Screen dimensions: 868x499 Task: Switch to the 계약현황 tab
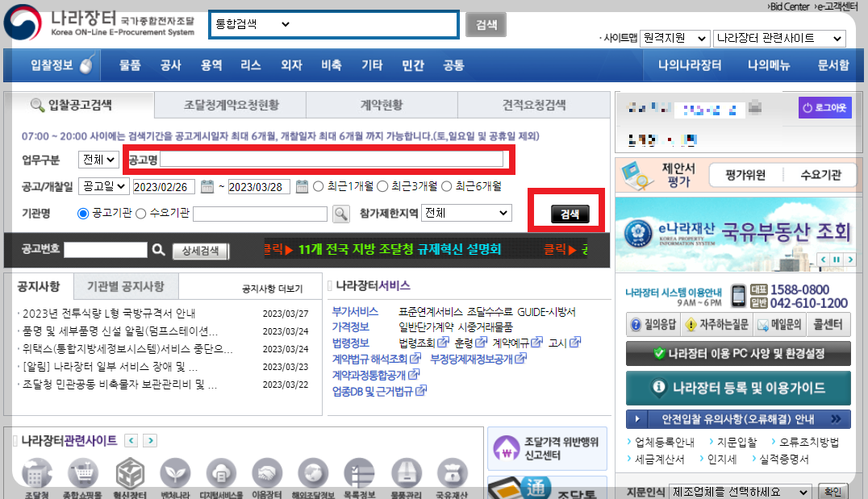click(x=382, y=105)
